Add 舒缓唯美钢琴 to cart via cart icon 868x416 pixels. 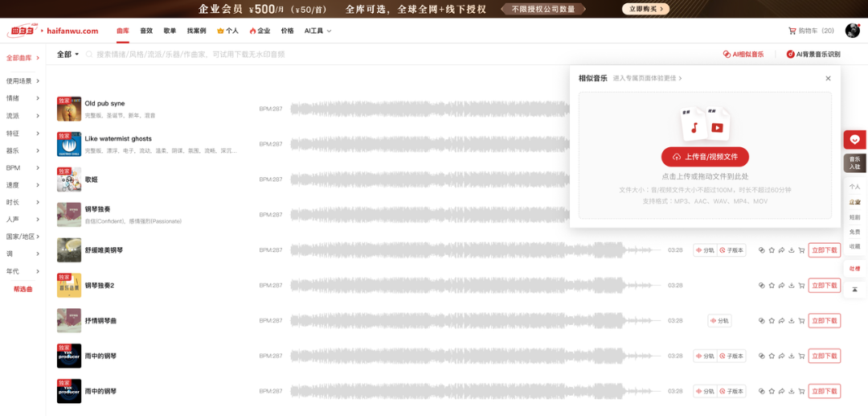tap(801, 250)
